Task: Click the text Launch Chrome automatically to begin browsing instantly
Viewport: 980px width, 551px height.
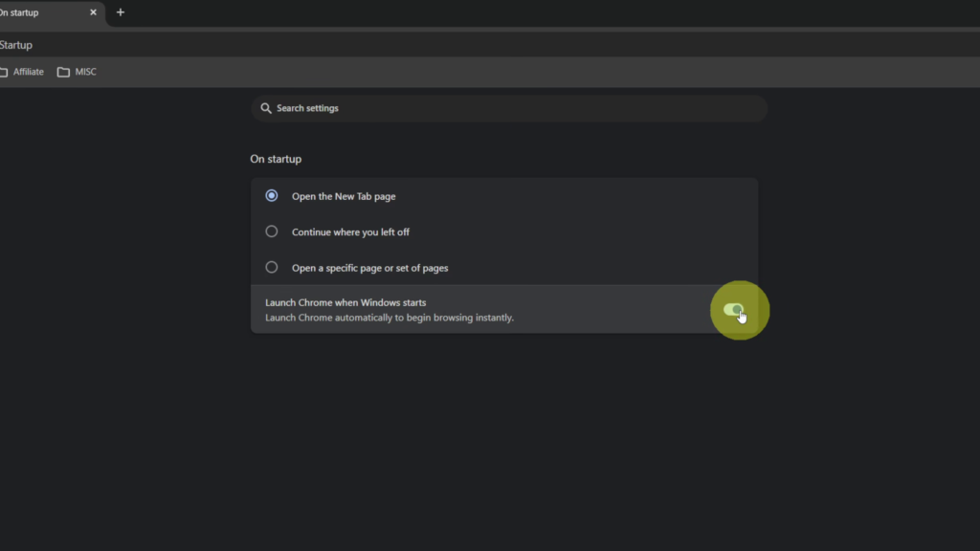Action: [x=390, y=318]
